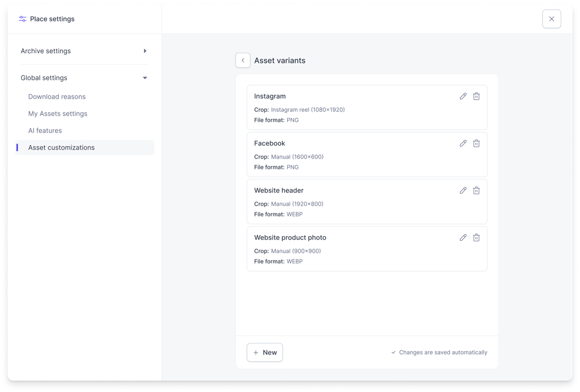Edit the Website header variant
The height and width of the screenshot is (392, 580).
click(463, 190)
